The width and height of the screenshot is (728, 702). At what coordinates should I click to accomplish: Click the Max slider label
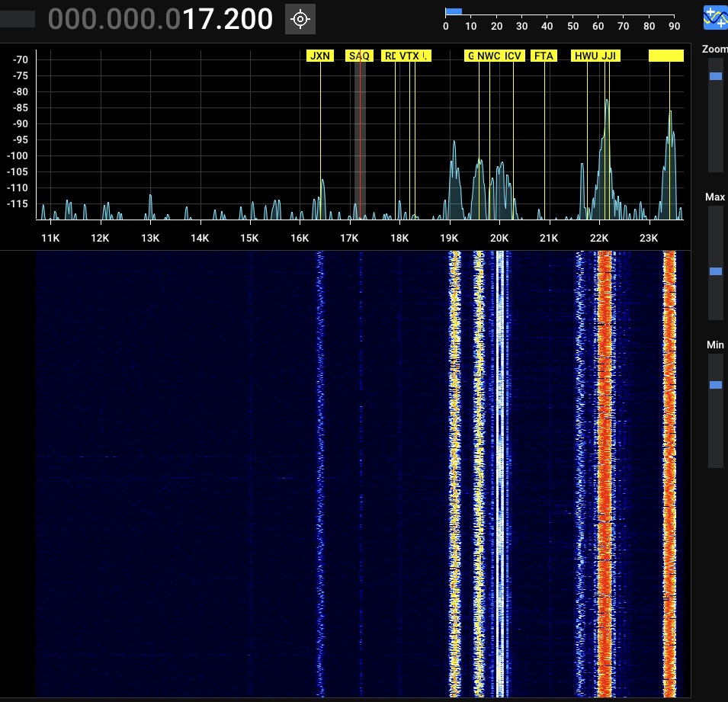click(x=715, y=197)
